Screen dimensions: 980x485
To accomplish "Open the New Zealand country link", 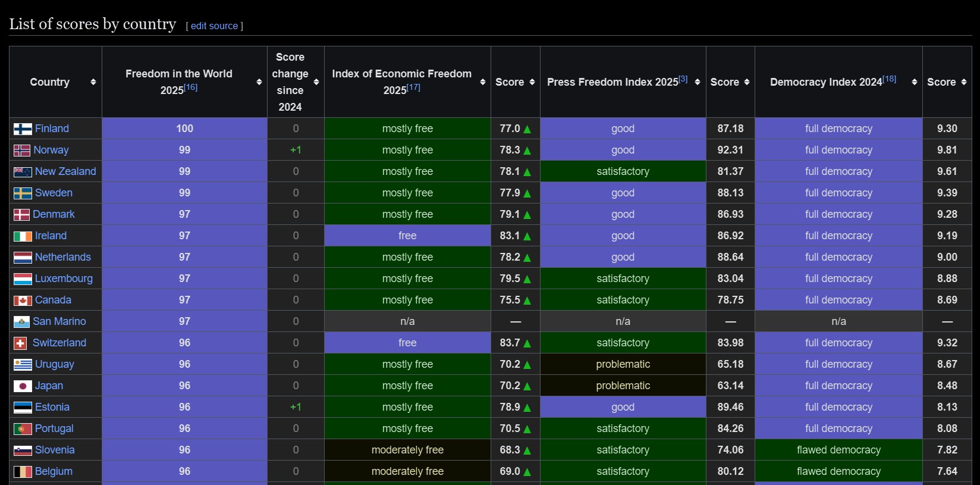I will pyautogui.click(x=65, y=171).
